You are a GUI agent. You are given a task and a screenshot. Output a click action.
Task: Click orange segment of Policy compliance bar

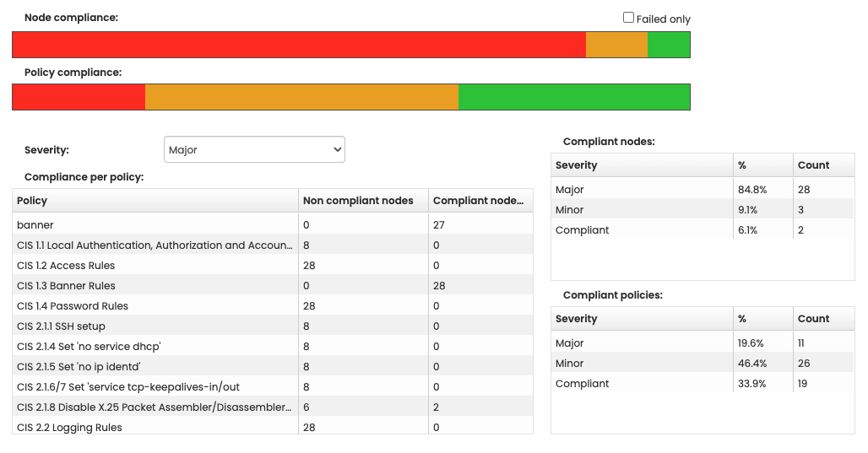tap(301, 97)
